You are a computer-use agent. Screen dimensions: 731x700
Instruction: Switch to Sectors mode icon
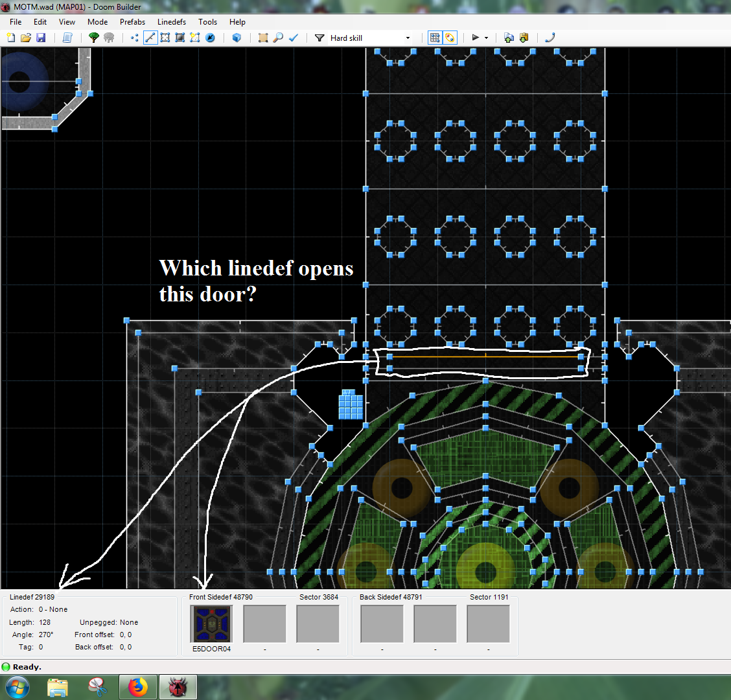pyautogui.click(x=165, y=38)
